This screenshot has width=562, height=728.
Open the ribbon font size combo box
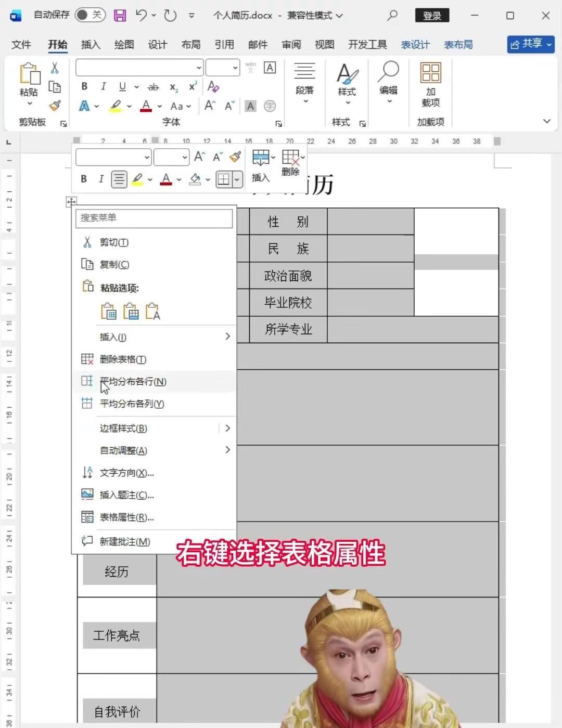pos(222,68)
